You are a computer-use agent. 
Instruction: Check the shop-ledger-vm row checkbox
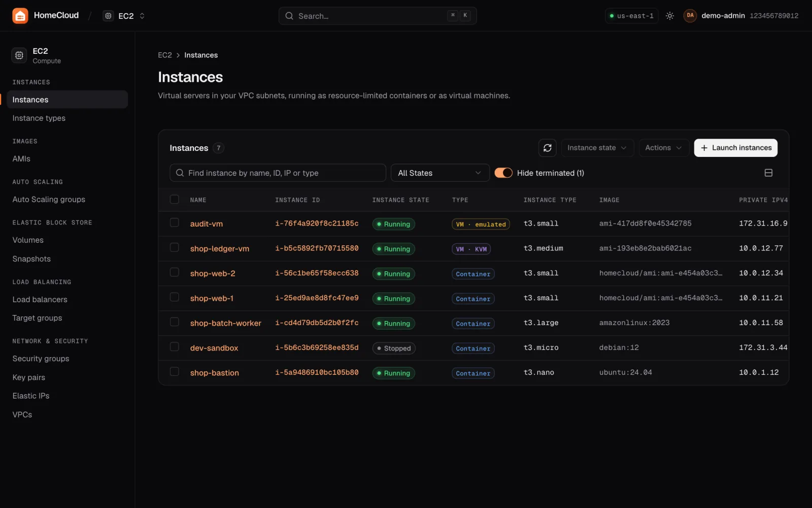[x=174, y=247]
